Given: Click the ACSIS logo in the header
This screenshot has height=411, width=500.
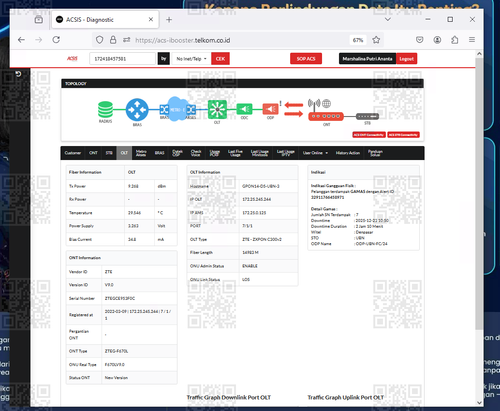Looking at the screenshot, I should (72, 59).
